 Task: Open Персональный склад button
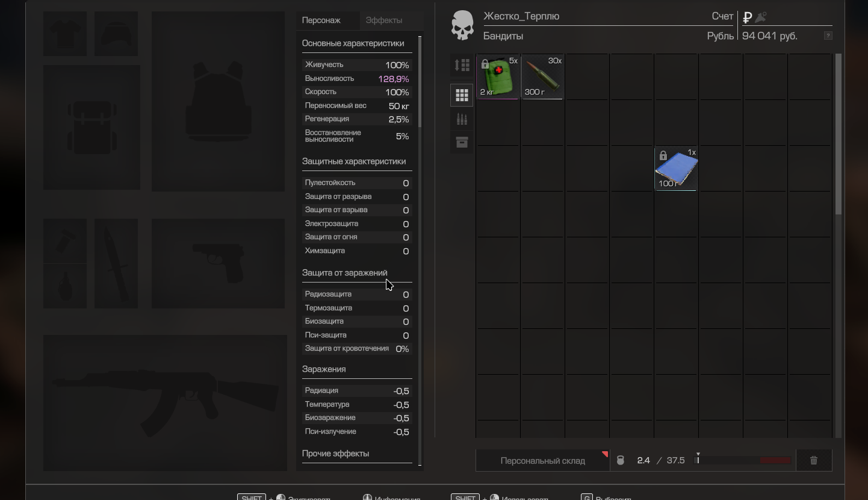pos(542,461)
